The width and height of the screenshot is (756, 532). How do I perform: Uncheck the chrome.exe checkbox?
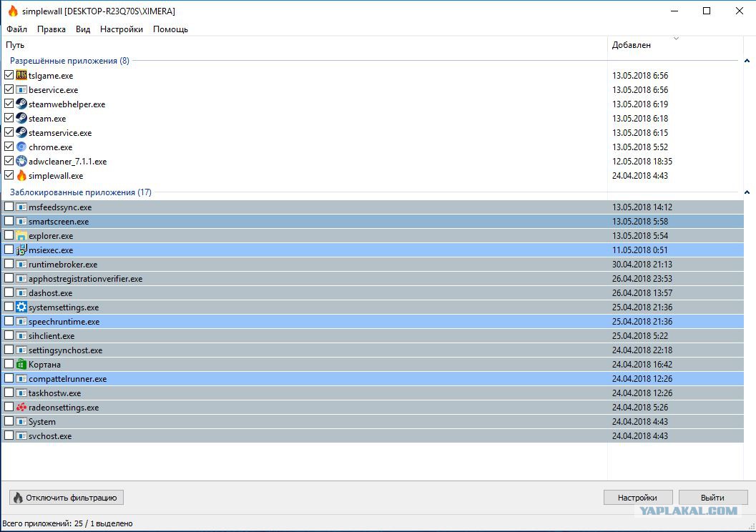[9, 147]
